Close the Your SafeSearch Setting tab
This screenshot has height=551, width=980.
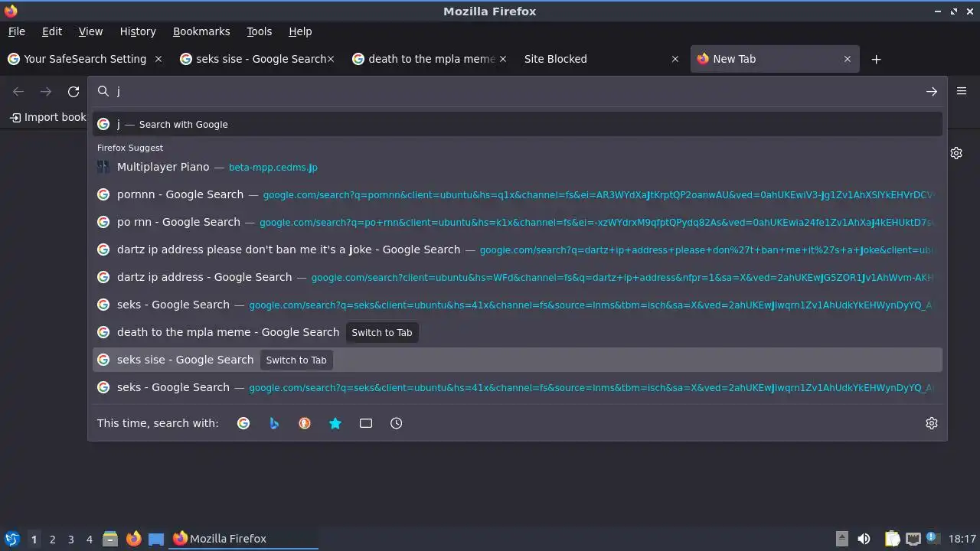[158, 59]
